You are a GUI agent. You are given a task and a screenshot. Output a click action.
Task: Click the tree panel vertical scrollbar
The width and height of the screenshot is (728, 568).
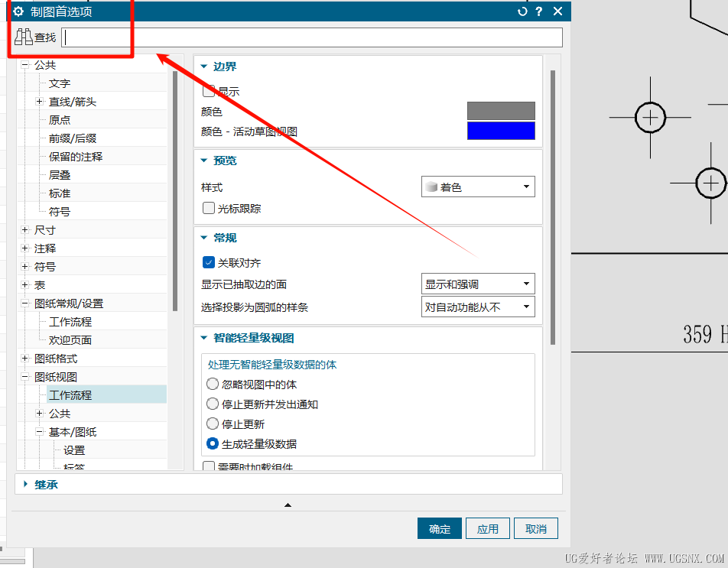[x=175, y=190]
